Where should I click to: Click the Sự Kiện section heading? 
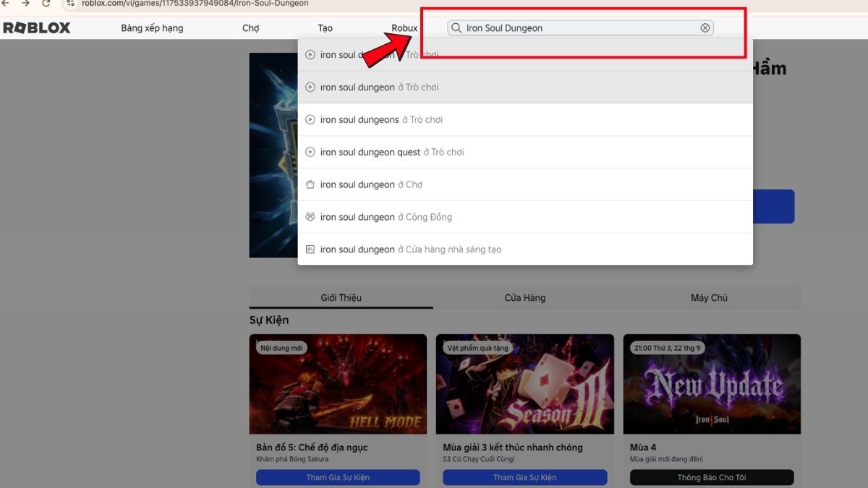pos(269,320)
